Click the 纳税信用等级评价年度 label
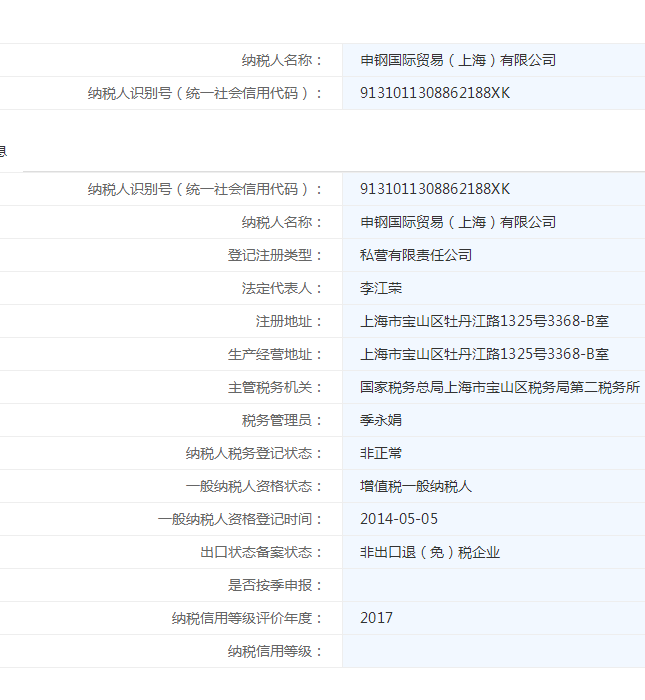The image size is (645, 700). coord(247,618)
